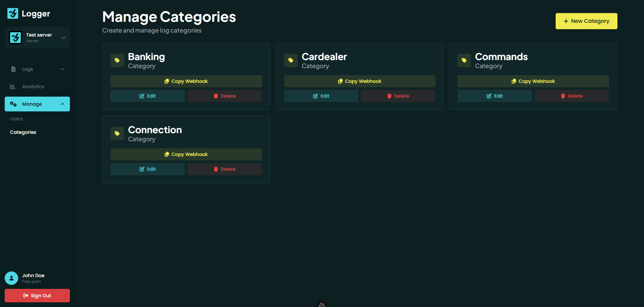The image size is (644, 307).
Task: Edit the Connection category
Action: point(147,169)
